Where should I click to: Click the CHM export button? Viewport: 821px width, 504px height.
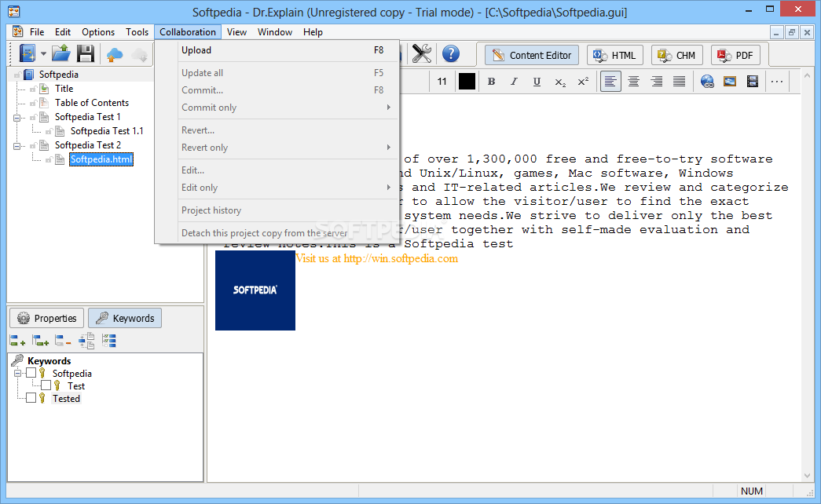[677, 55]
